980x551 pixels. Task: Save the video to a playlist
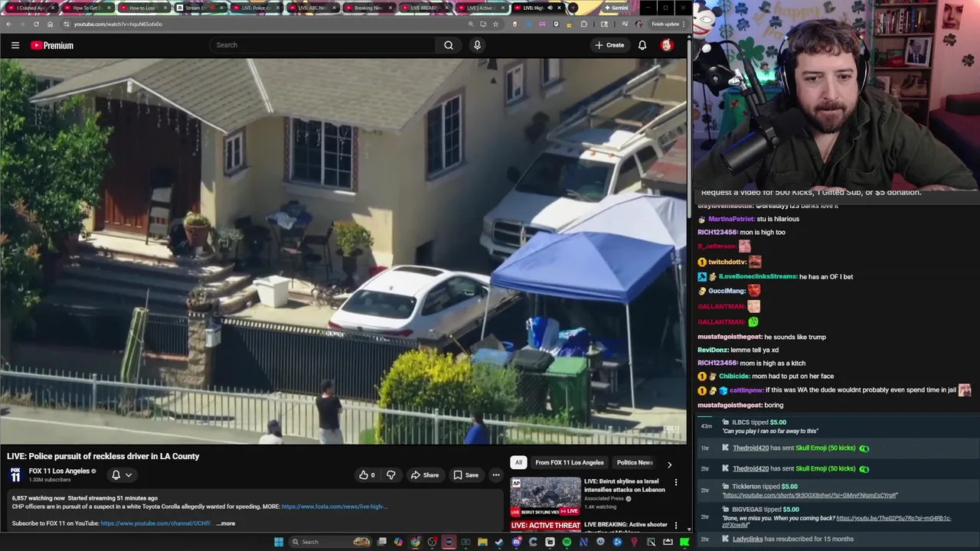tap(465, 474)
